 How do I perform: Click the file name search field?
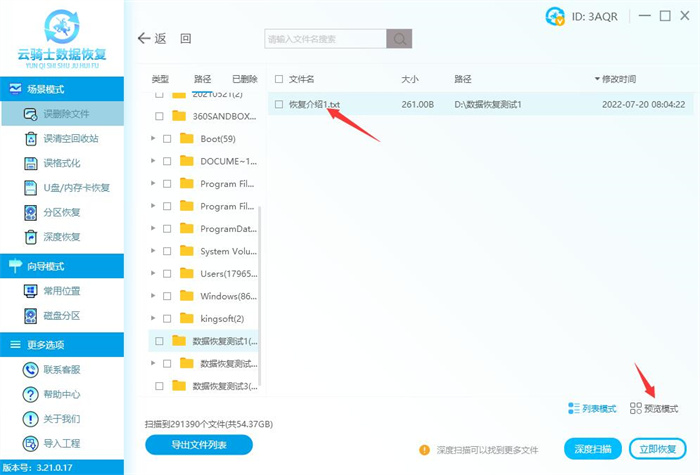[324, 39]
